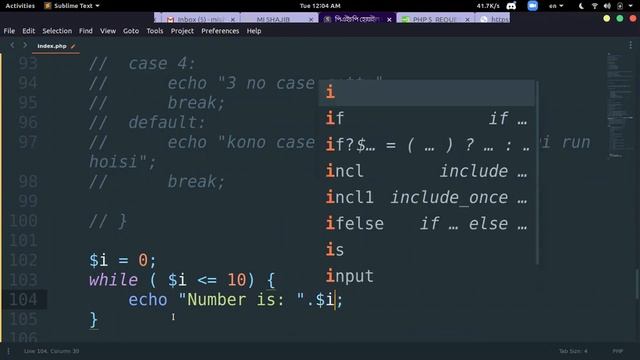Open the clock Tue 12:04 AM
This screenshot has width=640, height=360.
[320, 6]
